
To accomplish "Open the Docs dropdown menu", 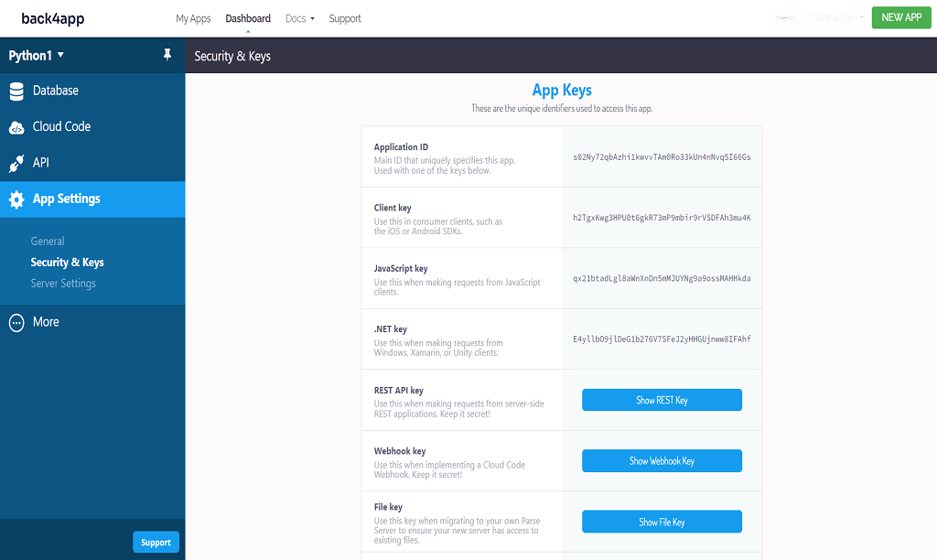I will tap(299, 18).
